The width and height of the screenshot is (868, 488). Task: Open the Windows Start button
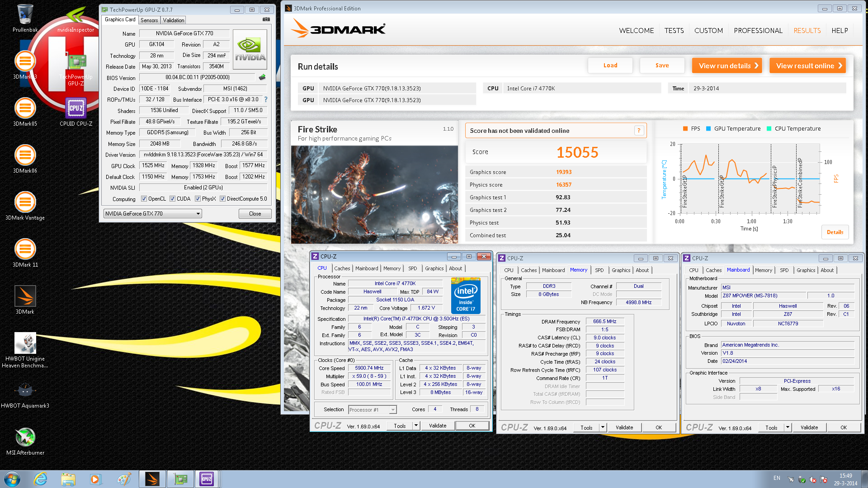tap(12, 479)
